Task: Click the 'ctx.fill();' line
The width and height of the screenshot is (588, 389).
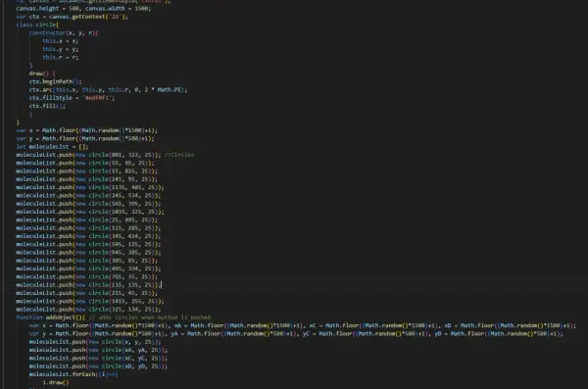Action: coord(47,106)
